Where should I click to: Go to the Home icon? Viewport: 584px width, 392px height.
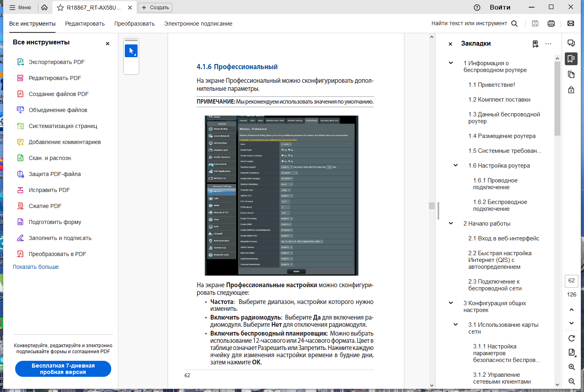44,7
